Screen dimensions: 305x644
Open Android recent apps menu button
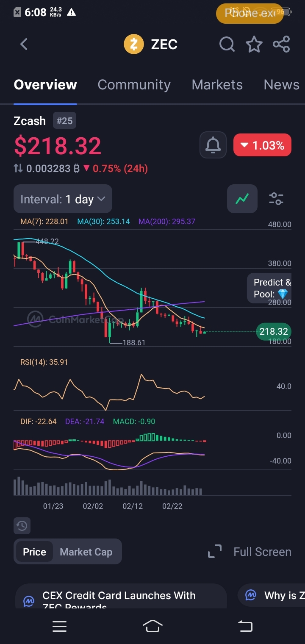click(x=60, y=626)
